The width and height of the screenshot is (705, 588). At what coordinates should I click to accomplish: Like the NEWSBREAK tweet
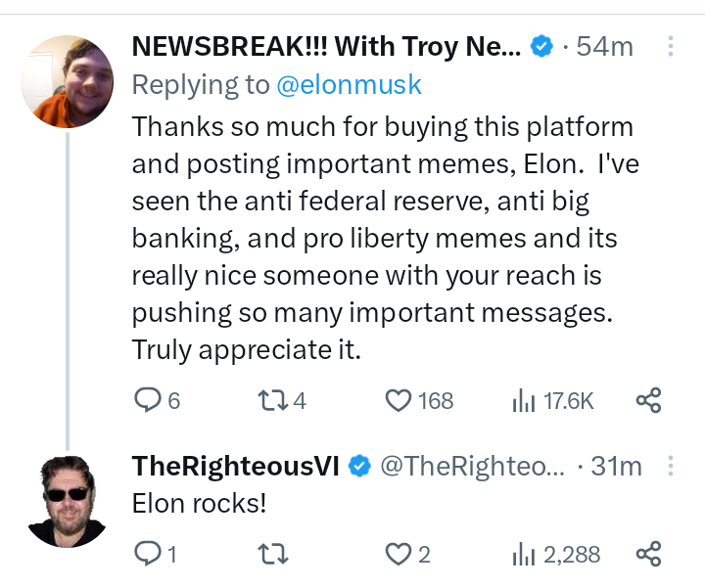point(399,400)
